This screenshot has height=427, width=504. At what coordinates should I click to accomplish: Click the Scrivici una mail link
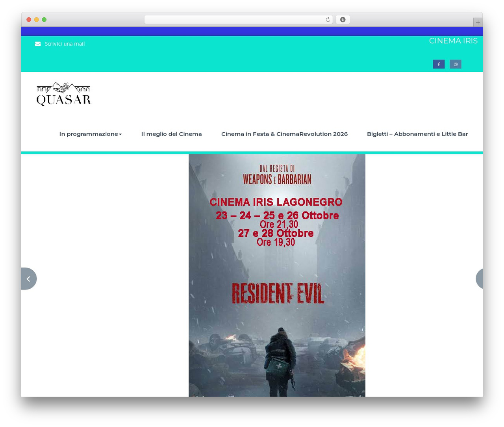(65, 44)
